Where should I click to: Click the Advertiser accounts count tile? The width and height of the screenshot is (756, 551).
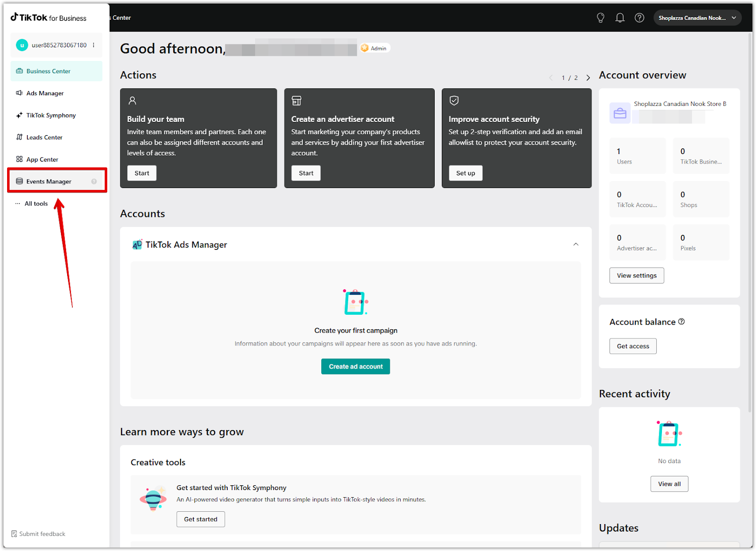[637, 242]
